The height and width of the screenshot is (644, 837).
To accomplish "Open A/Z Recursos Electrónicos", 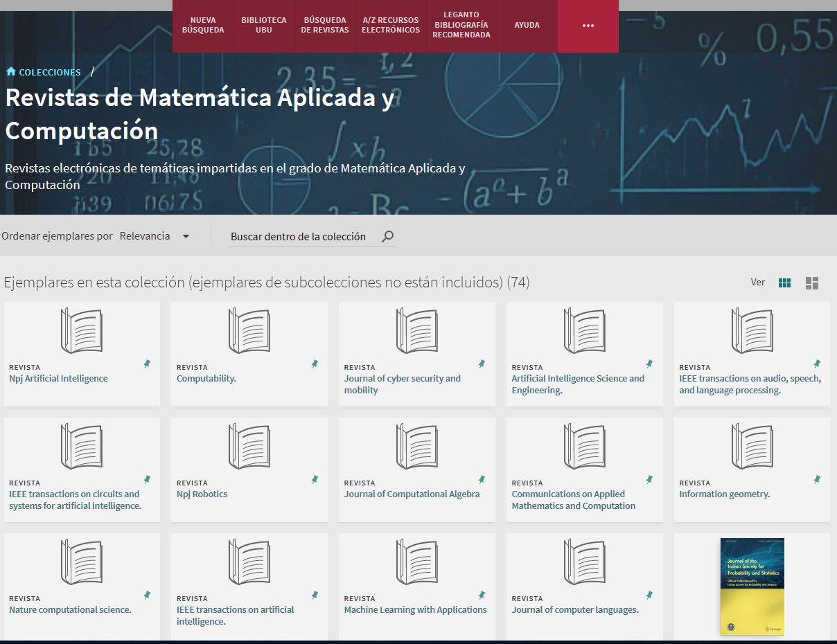I will coord(391,26).
